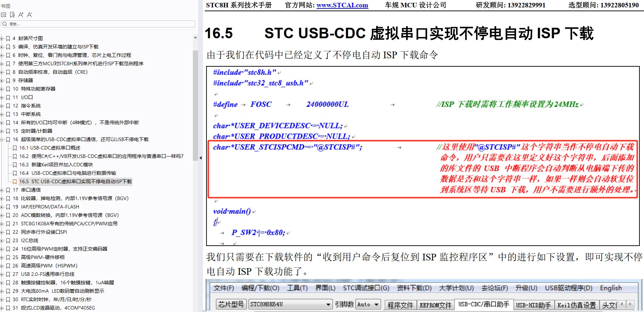This screenshot has height=312, width=644.
Task: Click bookmark icon beside 11 I/O口
Action: point(8,97)
